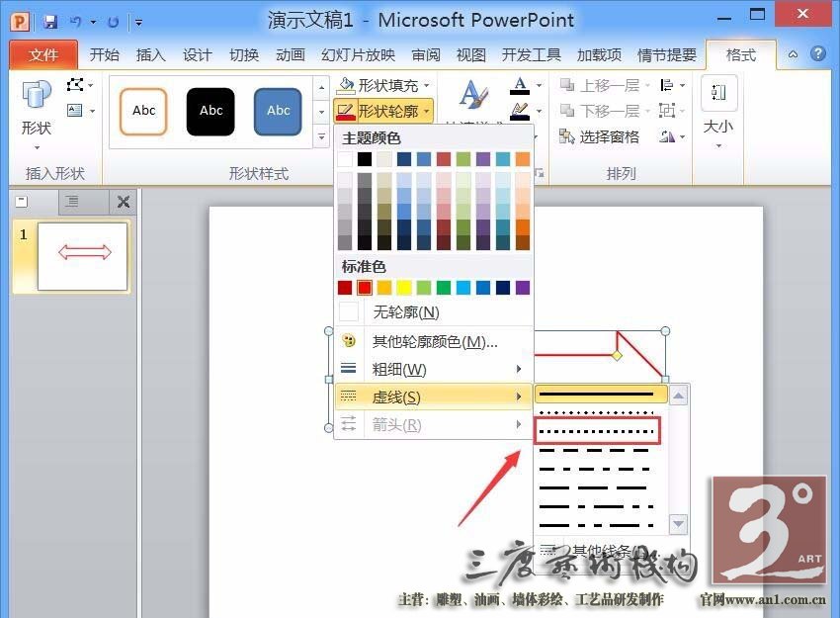Choose the round dot dash style
This screenshot has height=618, width=840.
(597, 413)
